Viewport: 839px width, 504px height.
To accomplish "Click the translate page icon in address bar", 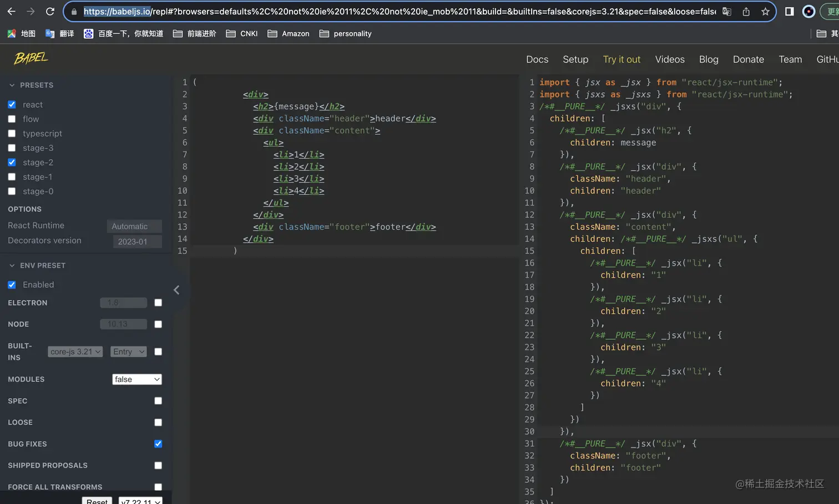I will tap(727, 11).
